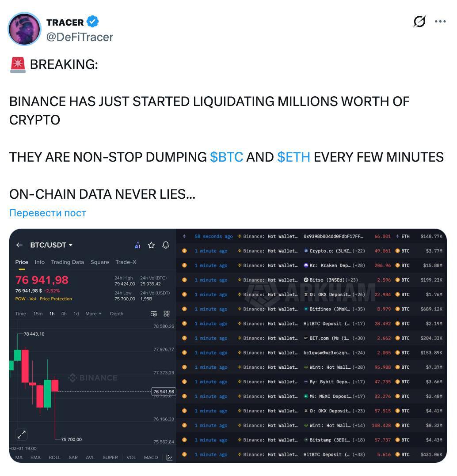Screen dimensions: 457x476
Task: Click the Grok icon on the post
Action: coord(419,22)
